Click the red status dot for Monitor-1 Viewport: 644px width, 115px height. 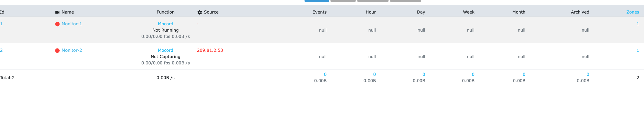(57, 24)
